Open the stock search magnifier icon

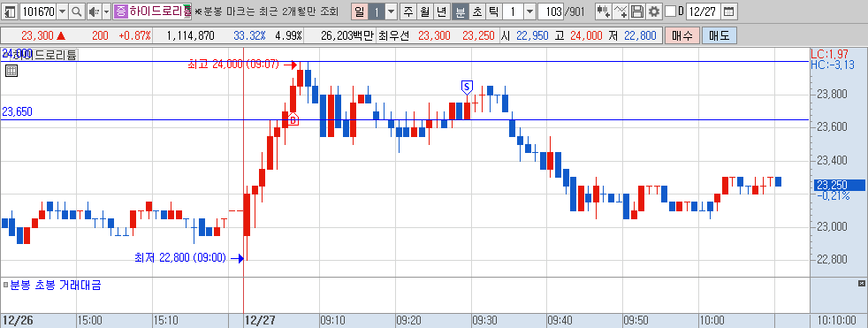pos(76,11)
